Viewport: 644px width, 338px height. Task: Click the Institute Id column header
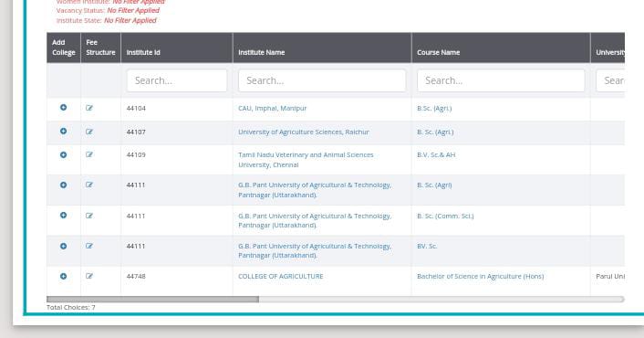(x=177, y=48)
